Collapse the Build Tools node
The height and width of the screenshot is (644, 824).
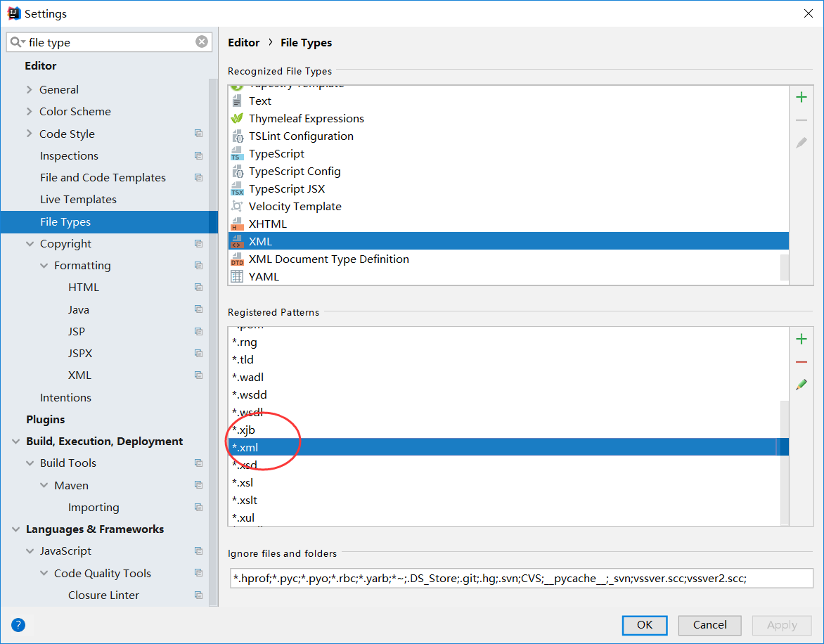pyautogui.click(x=30, y=463)
